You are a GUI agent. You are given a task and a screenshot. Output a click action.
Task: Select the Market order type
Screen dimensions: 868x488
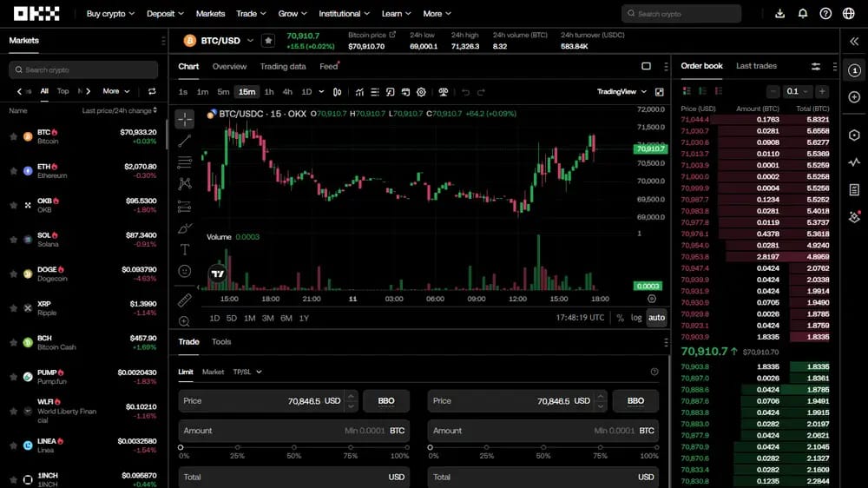coord(213,372)
